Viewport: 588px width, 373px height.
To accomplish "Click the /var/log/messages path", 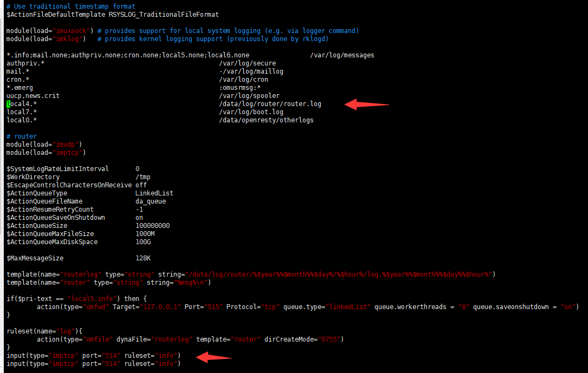I will pyautogui.click(x=342, y=55).
